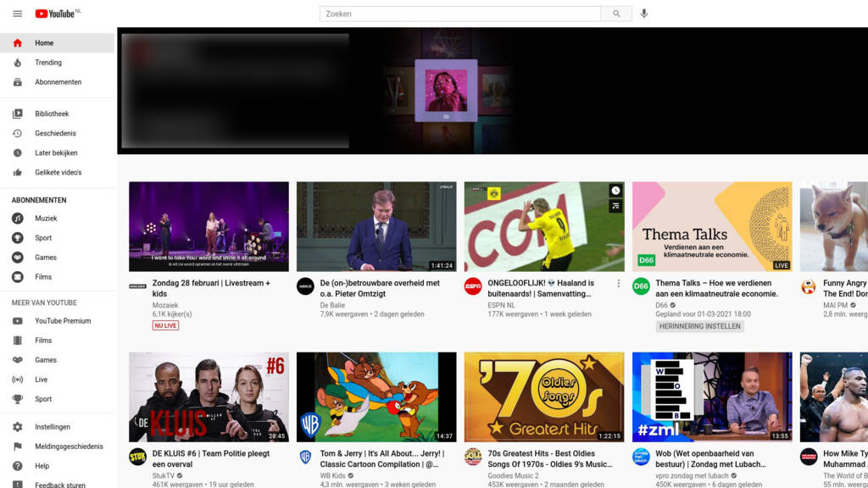Click the magnifying glass search button
Screen dimensions: 868x488
[616, 14]
